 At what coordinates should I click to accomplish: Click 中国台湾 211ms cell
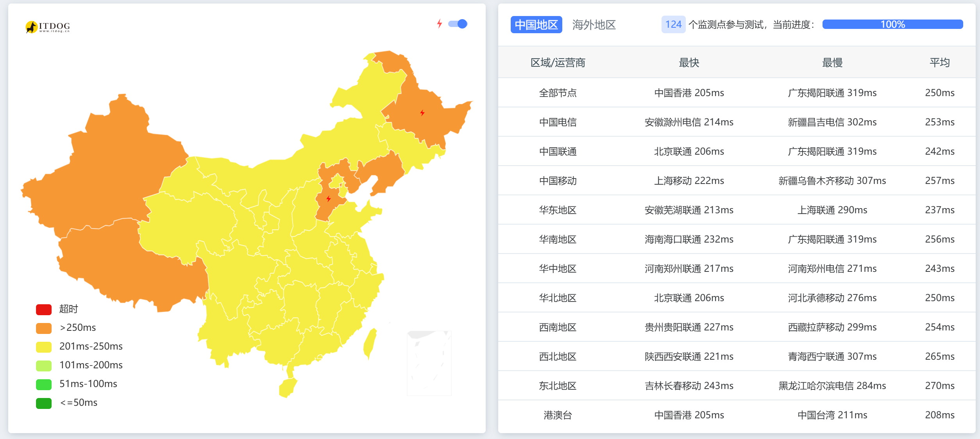832,415
